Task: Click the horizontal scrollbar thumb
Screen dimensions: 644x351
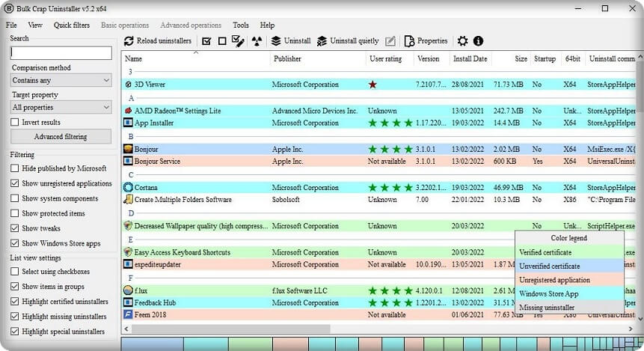Action: (230, 329)
